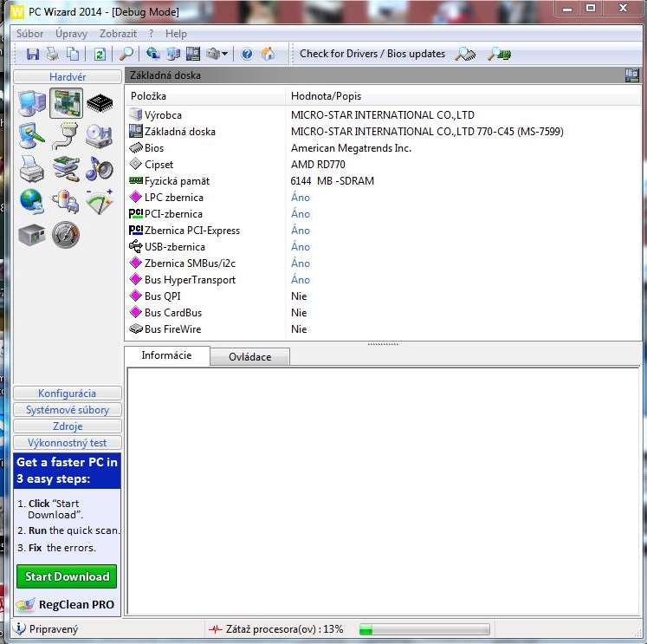Expand the Systémové súbory section
The image size is (647, 644).
(x=68, y=410)
